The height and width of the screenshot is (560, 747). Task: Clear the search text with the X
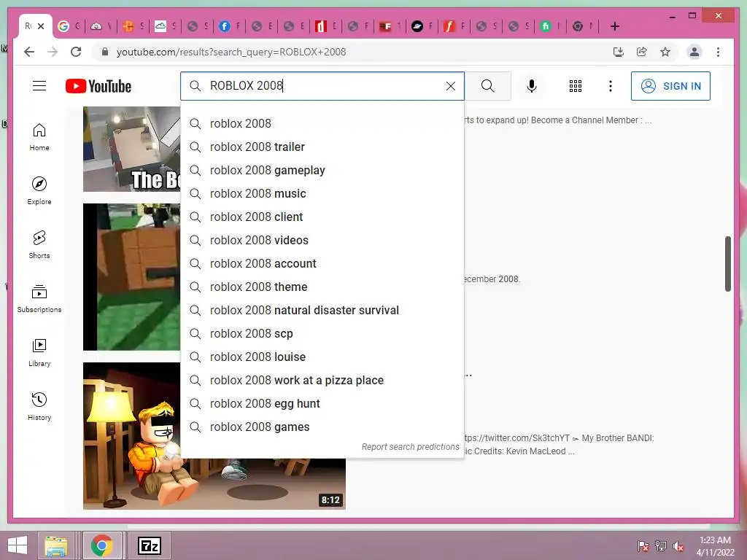pyautogui.click(x=451, y=86)
